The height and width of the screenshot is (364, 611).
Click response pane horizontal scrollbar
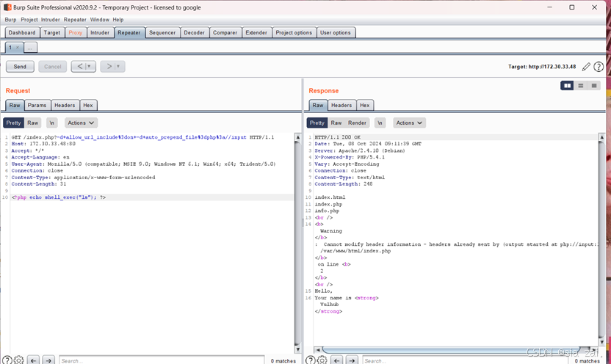456,349
